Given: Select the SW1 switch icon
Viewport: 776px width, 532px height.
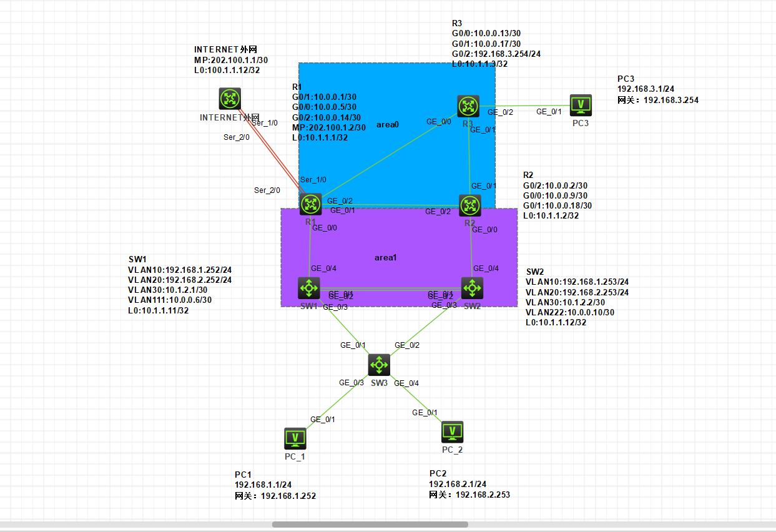Looking at the screenshot, I should [309, 288].
